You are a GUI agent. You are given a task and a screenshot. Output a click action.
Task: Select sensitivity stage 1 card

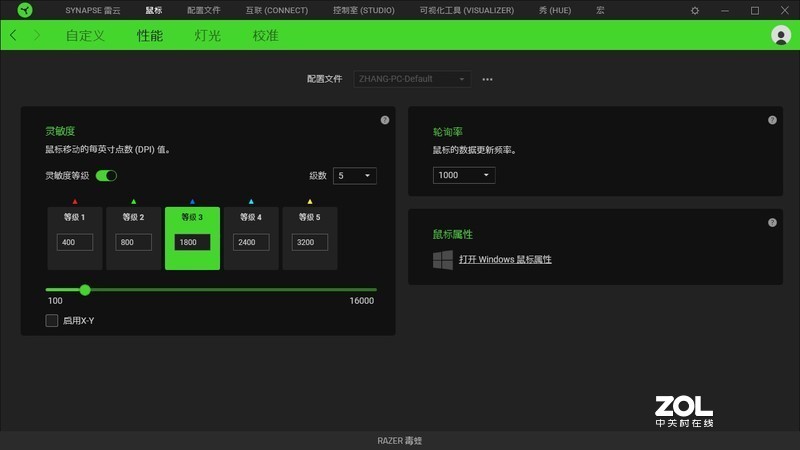[75, 238]
